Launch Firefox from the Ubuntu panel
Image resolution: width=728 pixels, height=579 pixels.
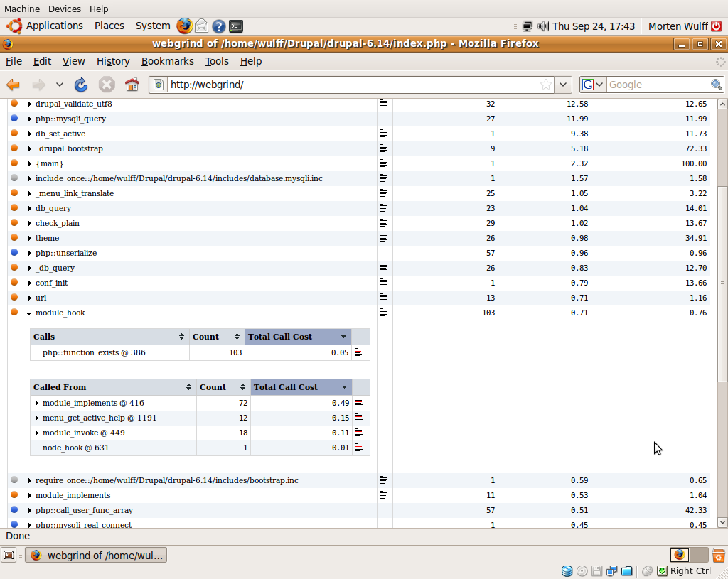pos(184,26)
